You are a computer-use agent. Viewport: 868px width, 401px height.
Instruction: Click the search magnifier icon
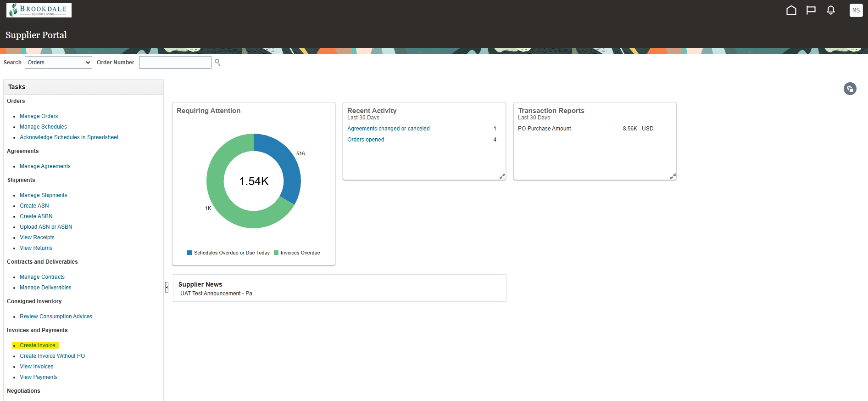(217, 62)
